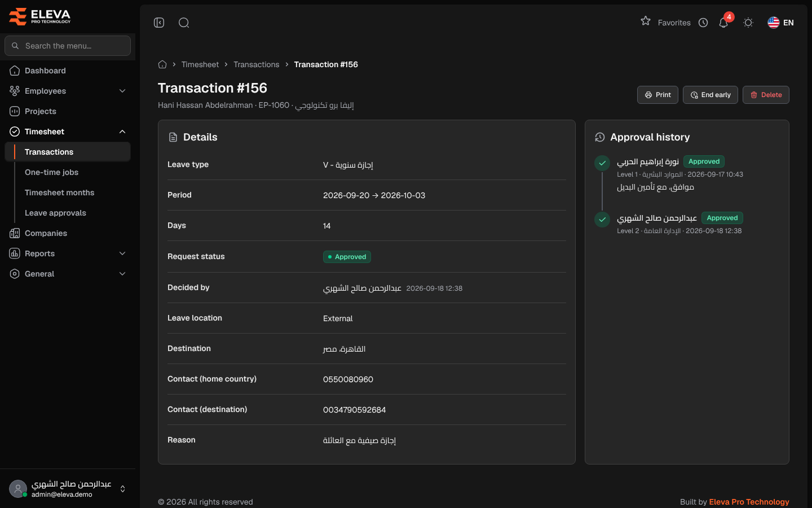The width and height of the screenshot is (812, 508).
Task: Click the Dashboard sidebar icon
Action: [x=15, y=71]
